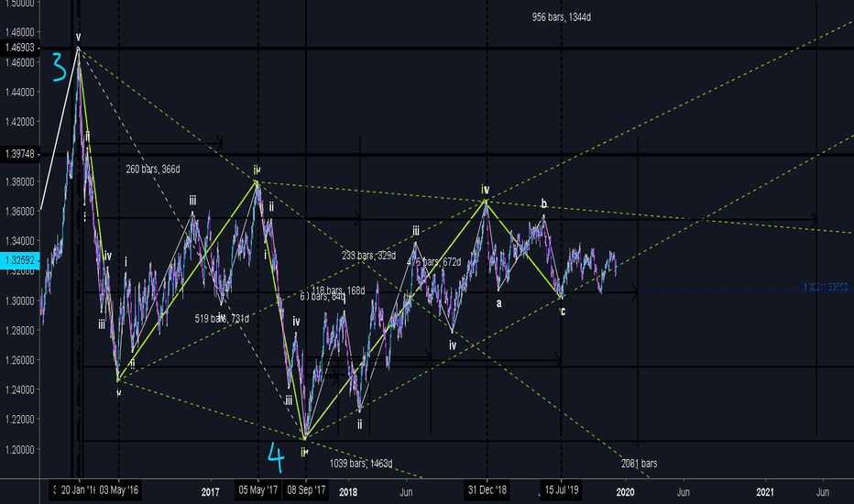The image size is (854, 504).
Task: Click the 1.46903 price level label
Action: (x=19, y=47)
